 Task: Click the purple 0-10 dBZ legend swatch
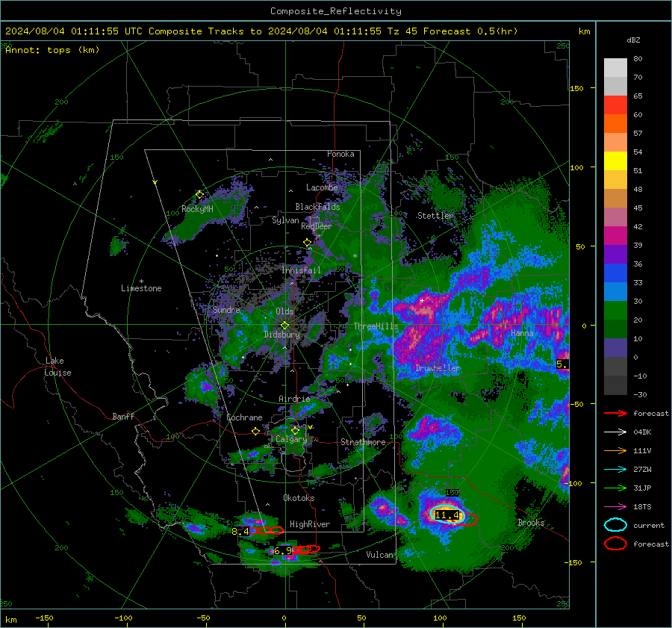pos(615,348)
